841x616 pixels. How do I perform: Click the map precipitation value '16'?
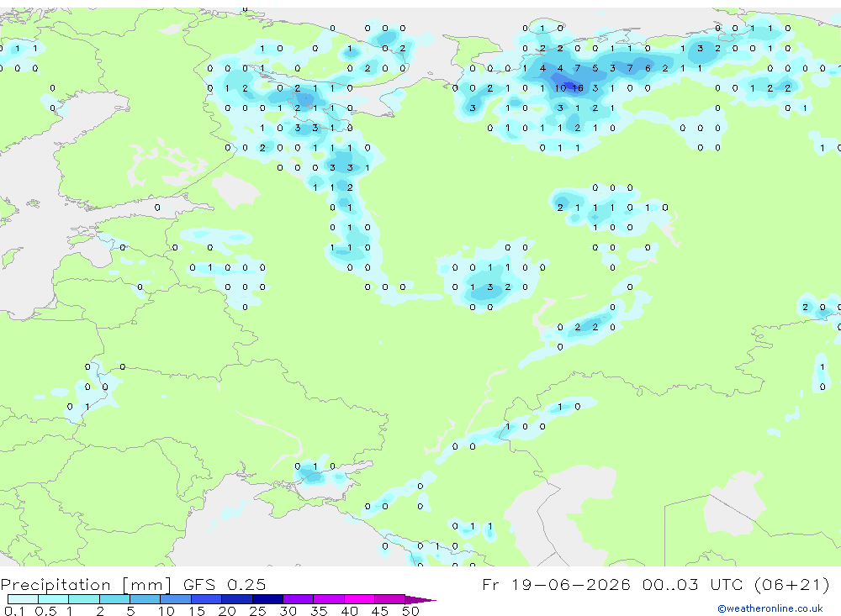578,88
